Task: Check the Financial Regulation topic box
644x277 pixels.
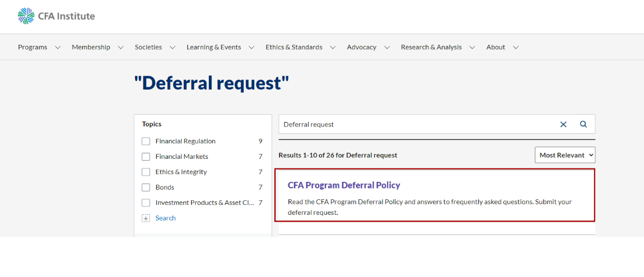Action: click(146, 141)
